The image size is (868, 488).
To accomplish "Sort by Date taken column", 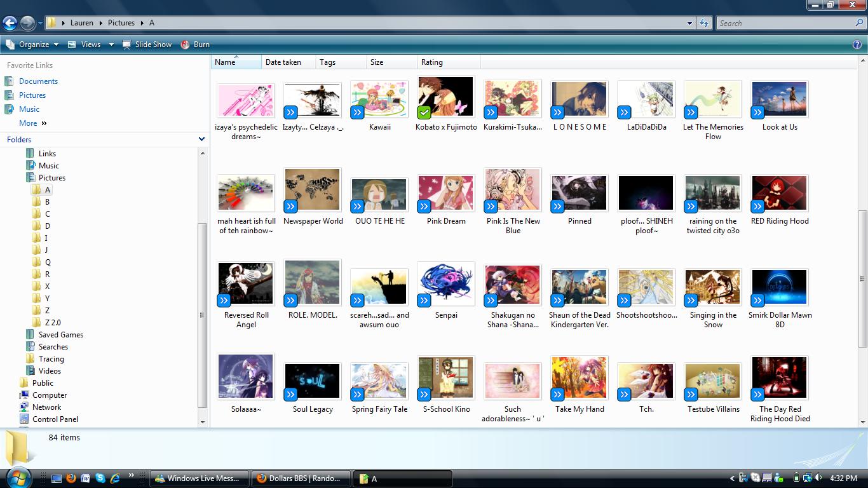I will (288, 62).
